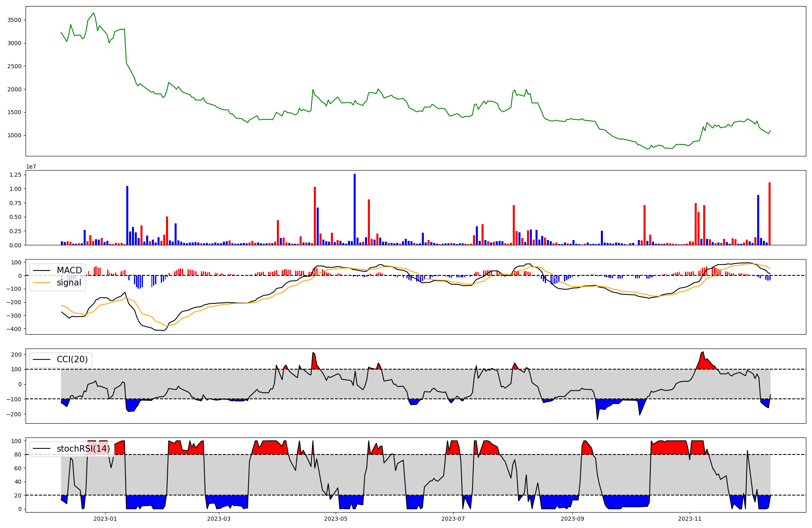This screenshot has height=528, width=812.
Task: Click the tallest blue volume bar
Action: click(354, 209)
